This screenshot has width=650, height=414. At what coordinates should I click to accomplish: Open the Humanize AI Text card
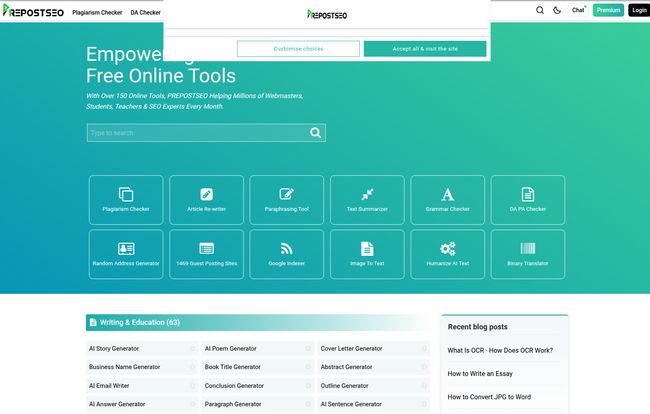pos(447,254)
